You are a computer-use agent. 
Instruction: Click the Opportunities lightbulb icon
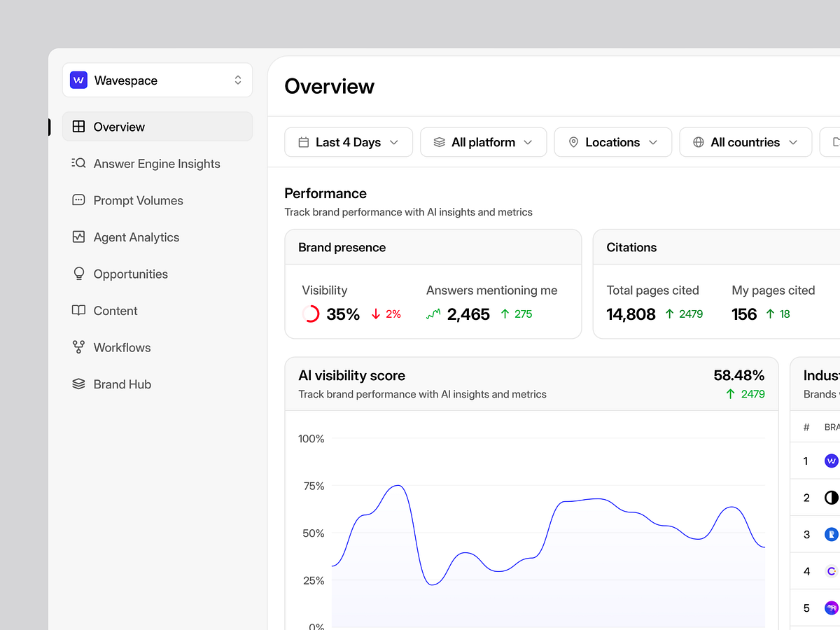pyautogui.click(x=78, y=274)
